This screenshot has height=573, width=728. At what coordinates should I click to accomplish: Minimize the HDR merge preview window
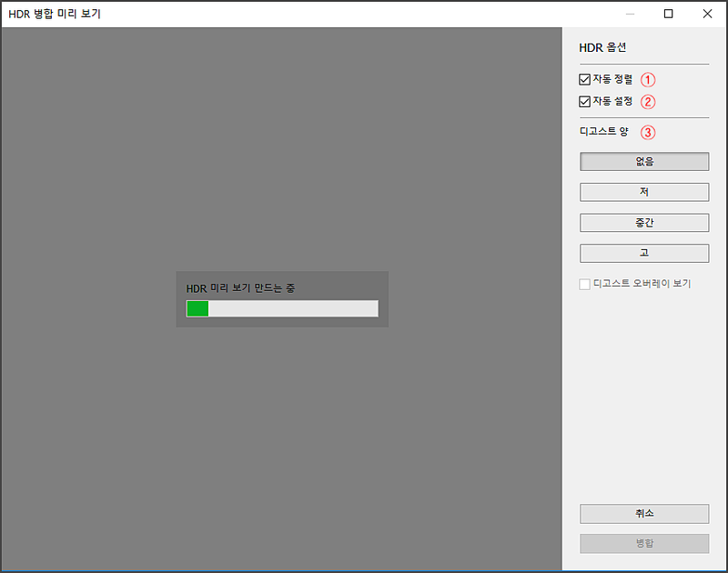click(x=630, y=14)
